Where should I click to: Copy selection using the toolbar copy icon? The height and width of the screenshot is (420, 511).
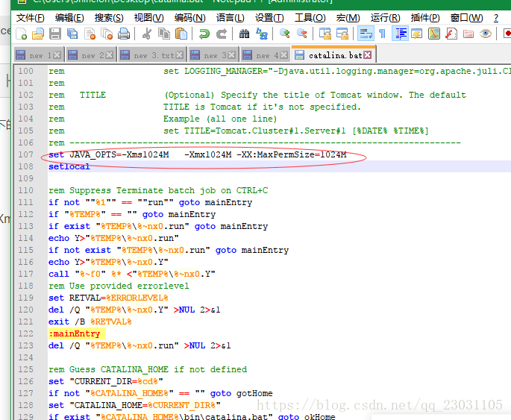[164, 34]
